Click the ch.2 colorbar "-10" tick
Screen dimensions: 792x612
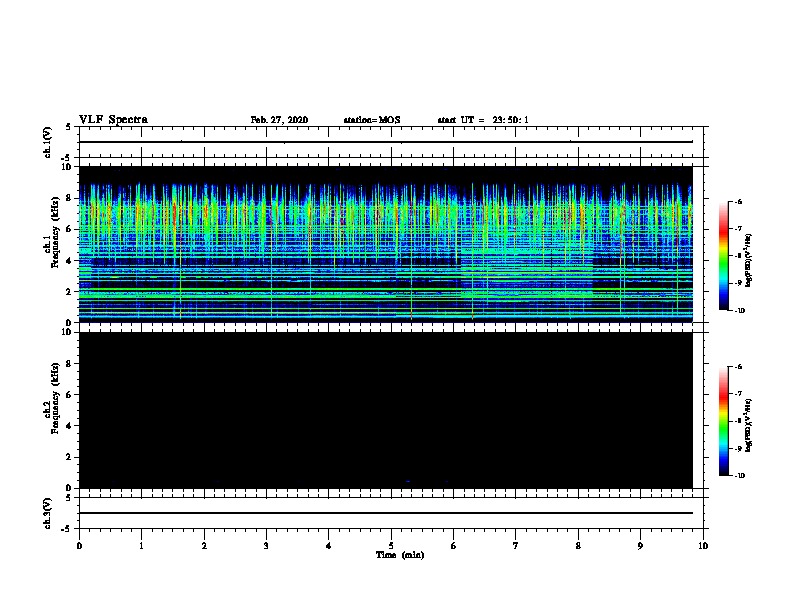(x=740, y=476)
